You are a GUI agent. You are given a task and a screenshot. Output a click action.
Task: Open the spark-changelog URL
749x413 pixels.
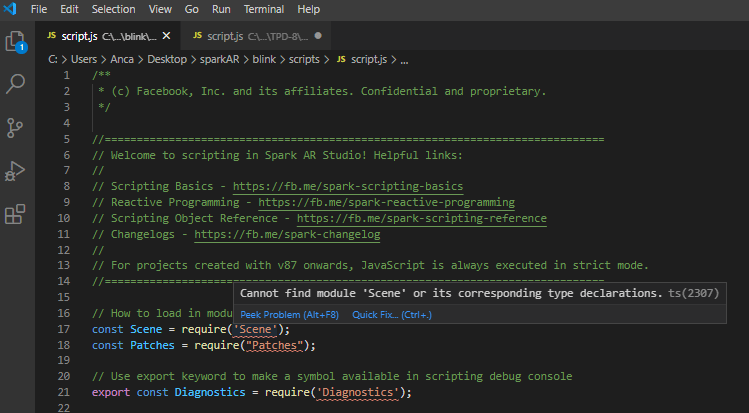tap(287, 234)
